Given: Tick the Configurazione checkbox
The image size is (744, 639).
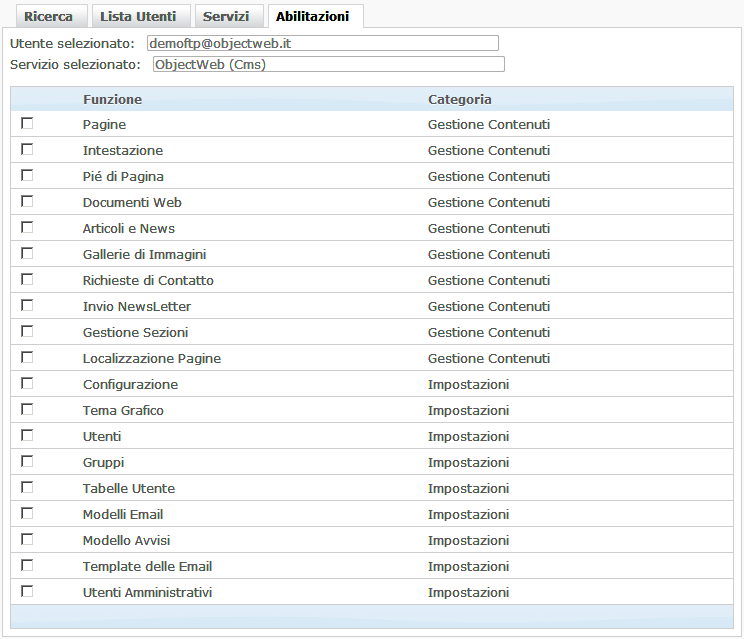Looking at the screenshot, I should (x=27, y=383).
